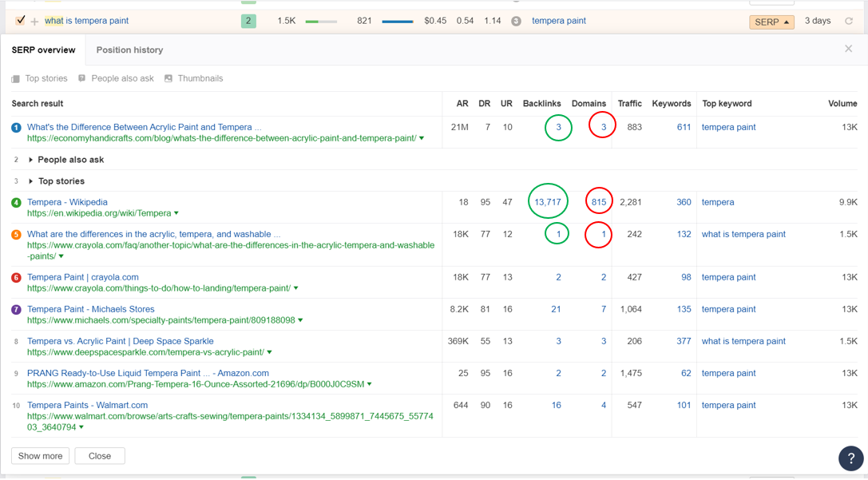Click the blue clicks bar next to 821
This screenshot has width=868, height=480.
398,22
